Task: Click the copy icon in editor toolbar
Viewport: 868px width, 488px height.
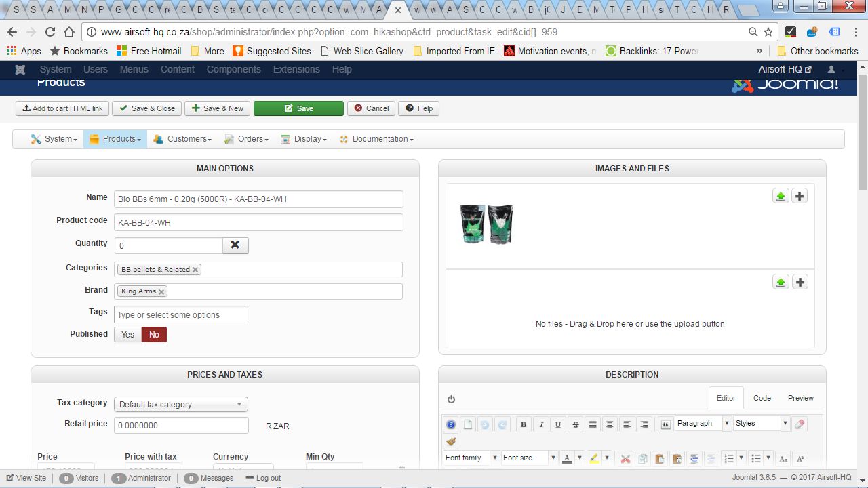Action: tap(642, 459)
